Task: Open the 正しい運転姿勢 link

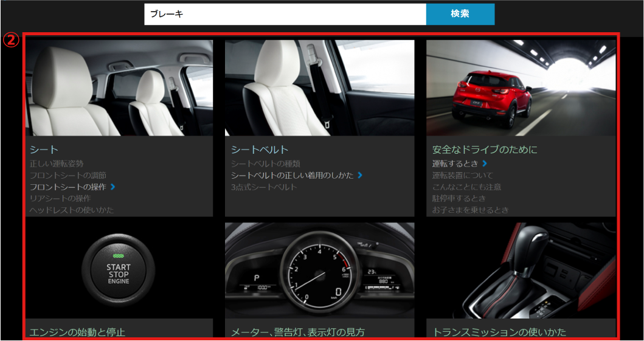Action: [57, 164]
